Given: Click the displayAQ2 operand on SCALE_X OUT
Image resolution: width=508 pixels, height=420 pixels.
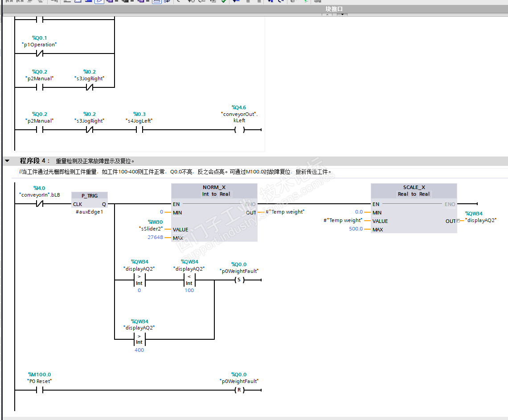Looking at the screenshot, I should point(481,220).
